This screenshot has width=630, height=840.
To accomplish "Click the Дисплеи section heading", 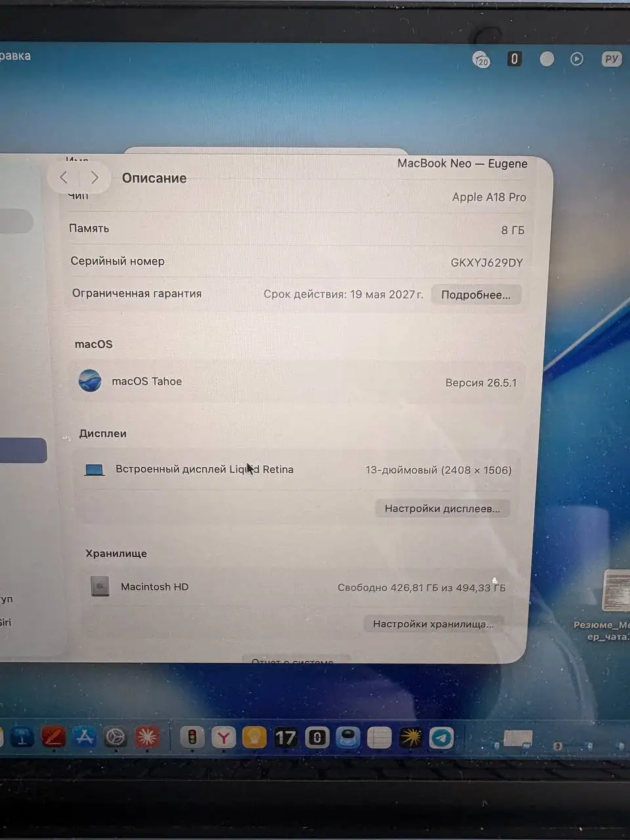I will pyautogui.click(x=103, y=433).
